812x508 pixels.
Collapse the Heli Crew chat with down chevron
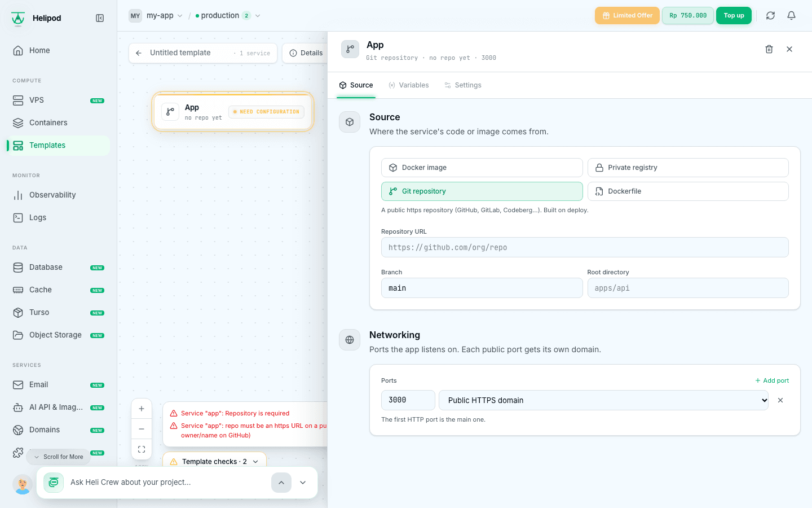303,483
